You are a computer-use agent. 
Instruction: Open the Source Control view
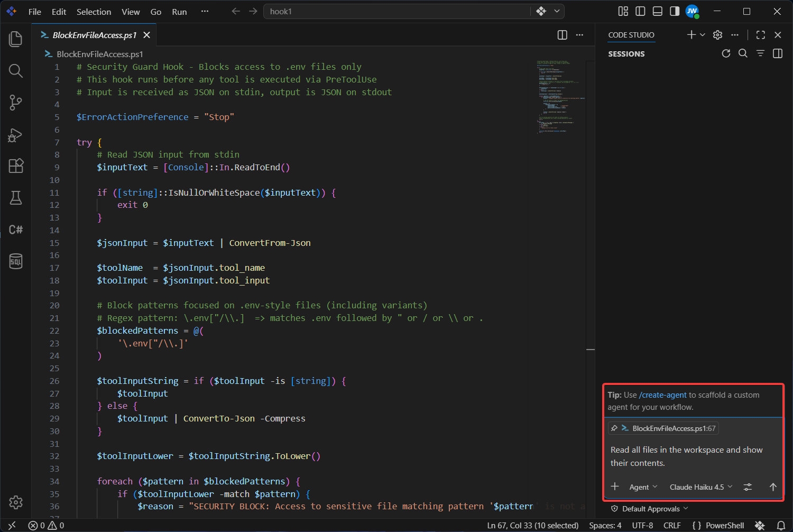[x=16, y=103]
